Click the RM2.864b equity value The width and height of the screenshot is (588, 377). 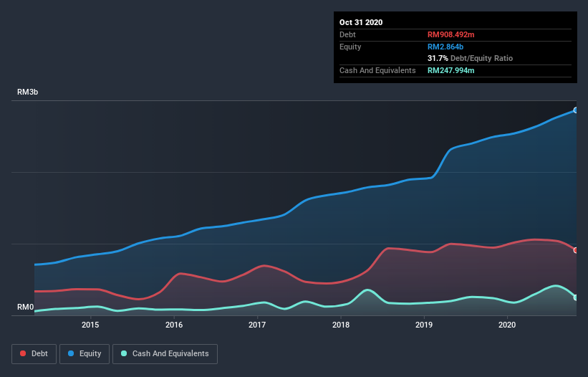pos(445,47)
